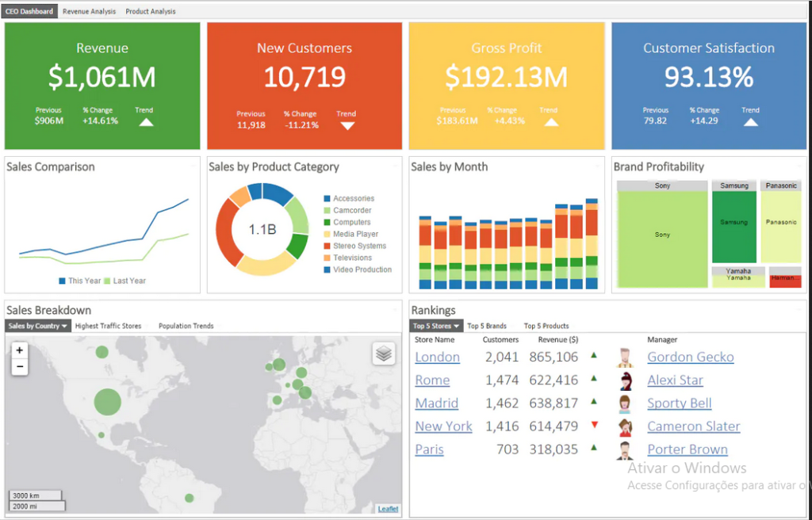The height and width of the screenshot is (520, 812).
Task: Click the red down triangle for New York
Action: 594,426
